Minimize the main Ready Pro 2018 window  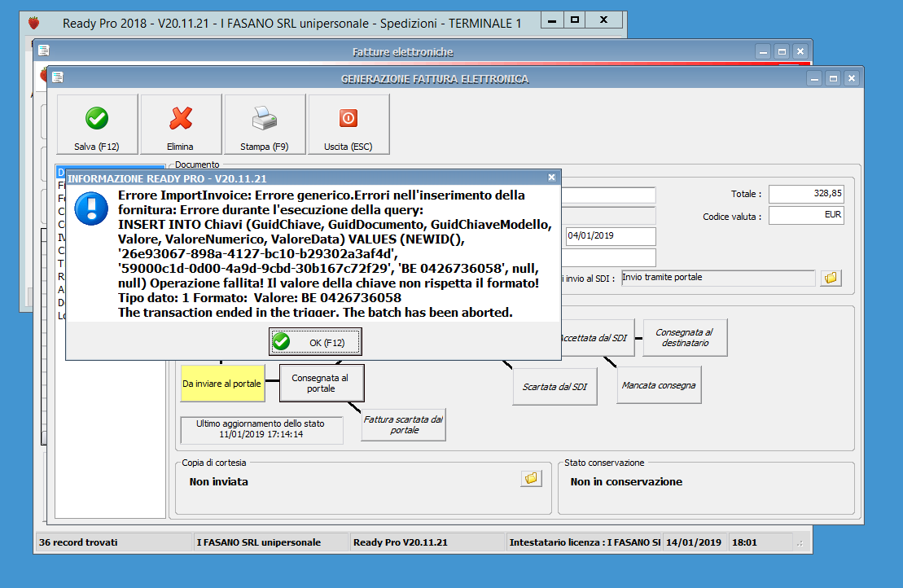tap(552, 20)
